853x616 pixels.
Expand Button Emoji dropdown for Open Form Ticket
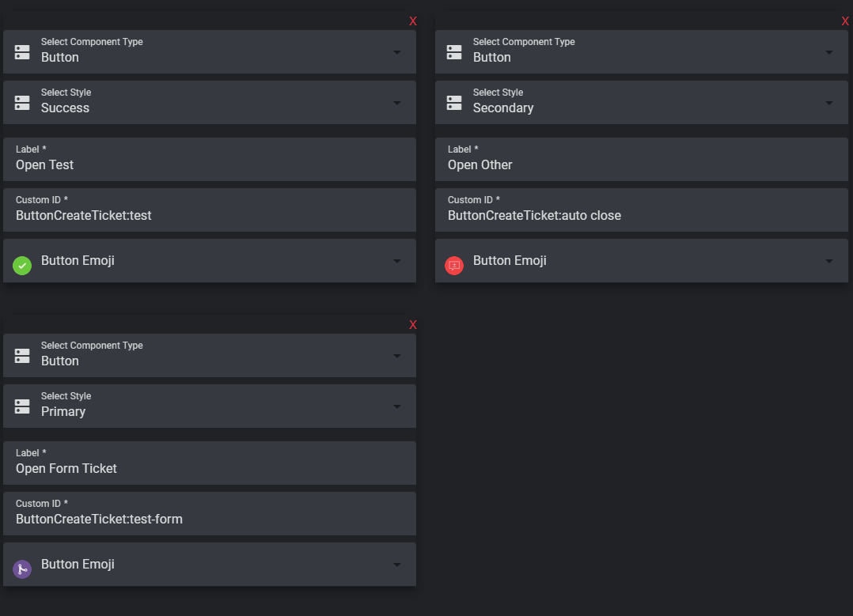coord(397,565)
